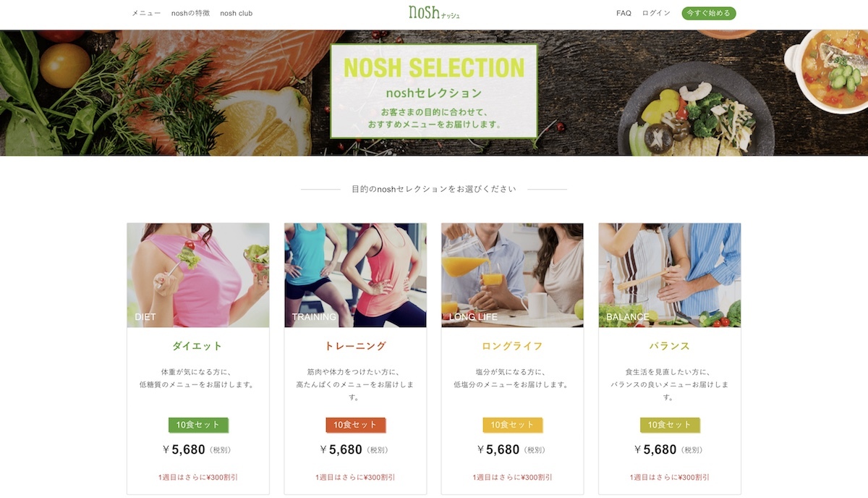Select the BALANCE photo thumbnail

point(670,275)
